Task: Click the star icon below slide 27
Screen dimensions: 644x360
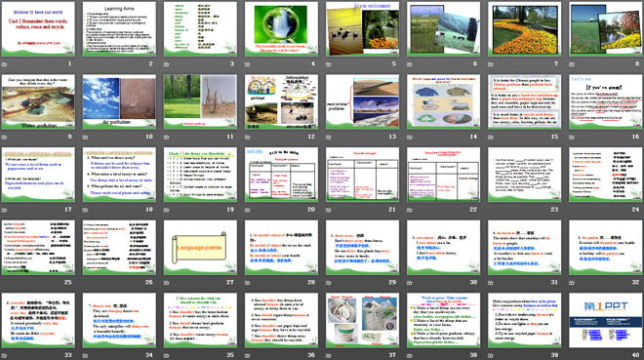Action: (x=167, y=282)
